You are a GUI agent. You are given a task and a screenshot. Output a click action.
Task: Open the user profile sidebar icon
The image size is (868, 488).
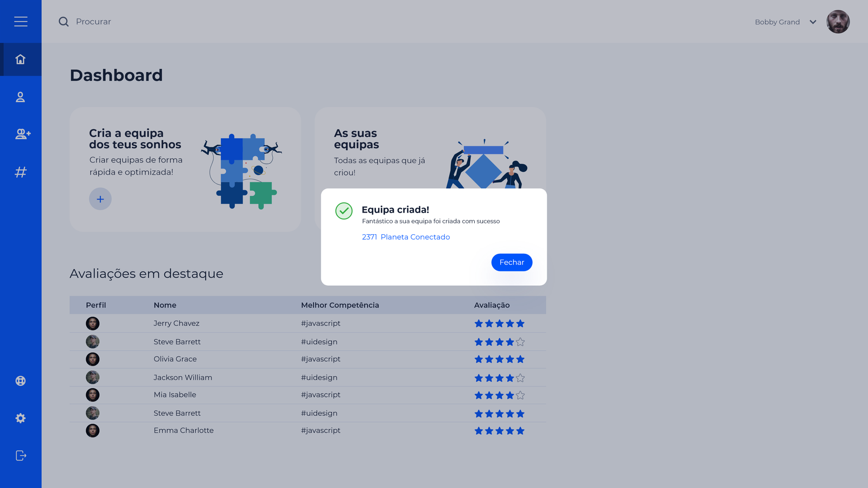(21, 97)
